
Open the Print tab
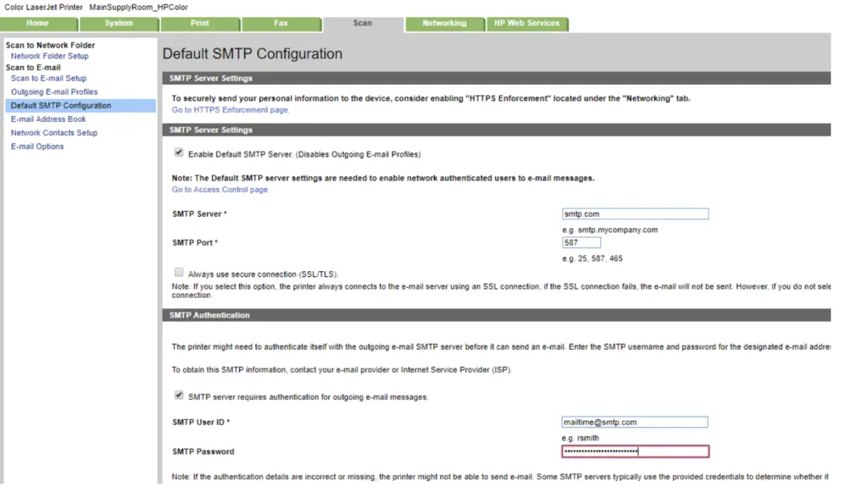tap(200, 24)
